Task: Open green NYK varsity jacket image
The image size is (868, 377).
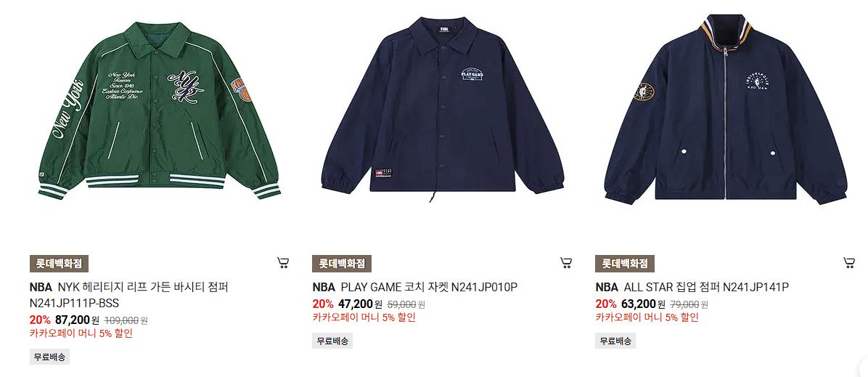Action: [x=160, y=111]
